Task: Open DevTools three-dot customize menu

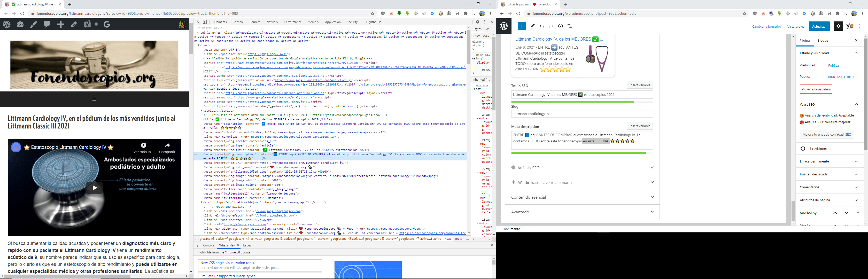Action: click(x=485, y=22)
